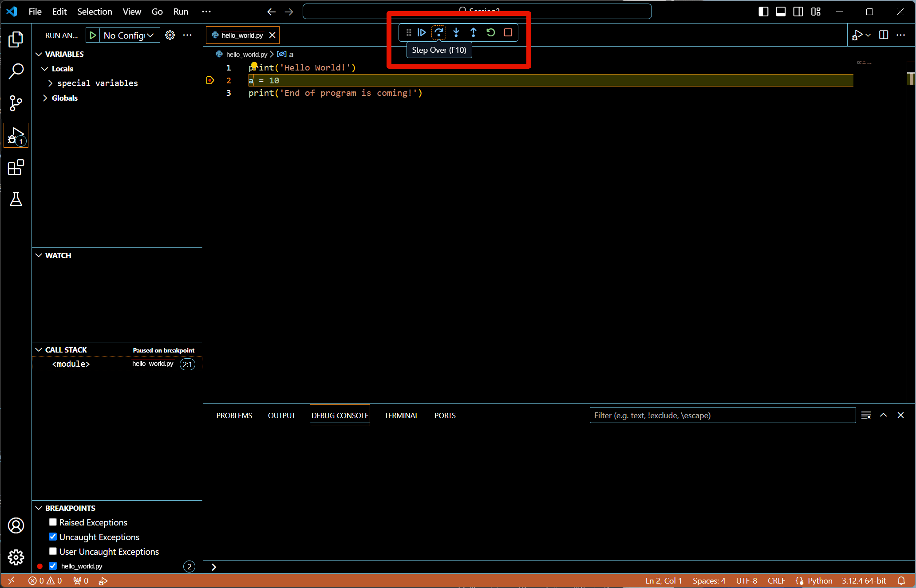
Task: Click the Step Into arrow icon
Action: coord(456,32)
